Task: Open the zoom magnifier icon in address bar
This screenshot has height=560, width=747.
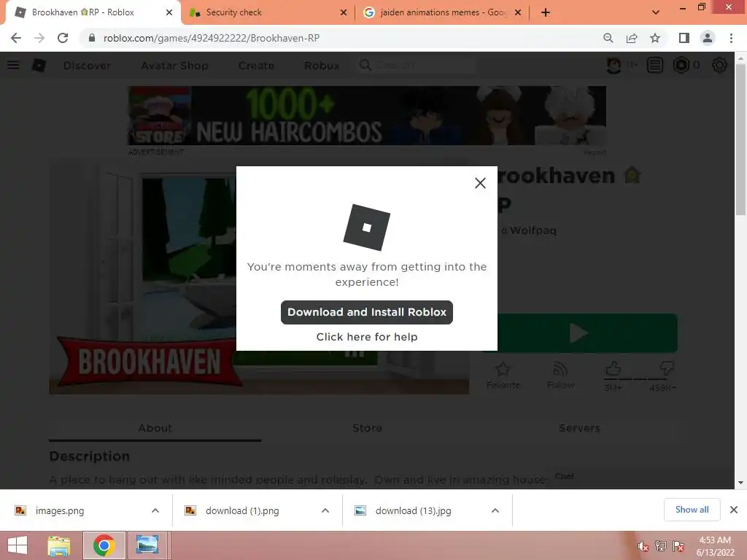Action: (x=608, y=38)
